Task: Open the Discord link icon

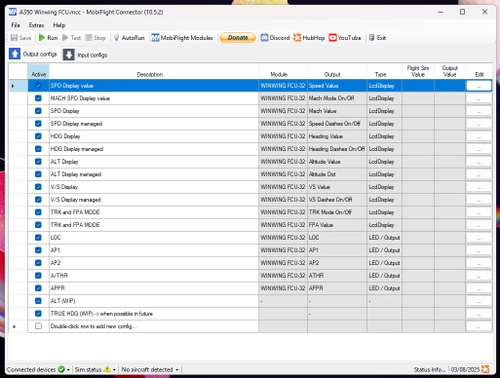Action: [x=264, y=38]
